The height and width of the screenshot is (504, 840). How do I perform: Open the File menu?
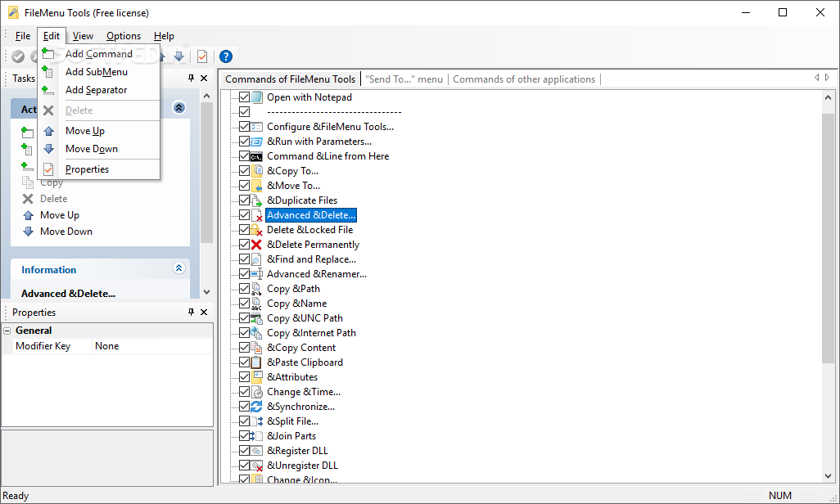tap(22, 36)
